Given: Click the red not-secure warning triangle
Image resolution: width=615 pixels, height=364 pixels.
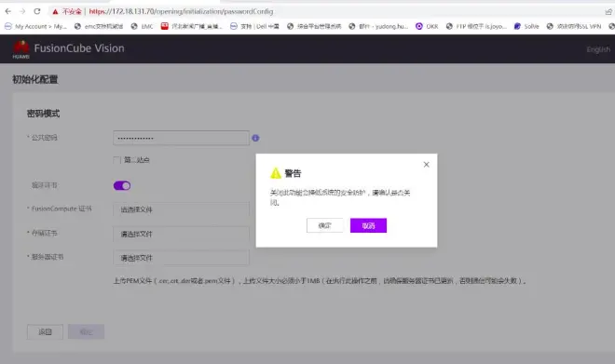Looking at the screenshot, I should point(55,12).
